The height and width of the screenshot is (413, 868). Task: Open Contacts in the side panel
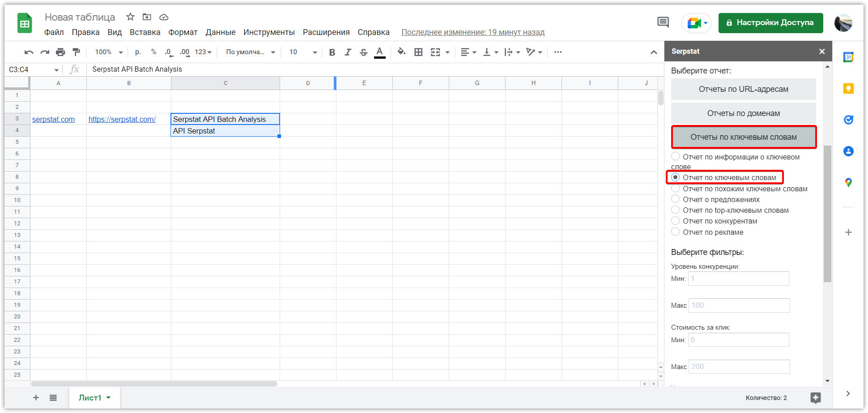click(848, 151)
